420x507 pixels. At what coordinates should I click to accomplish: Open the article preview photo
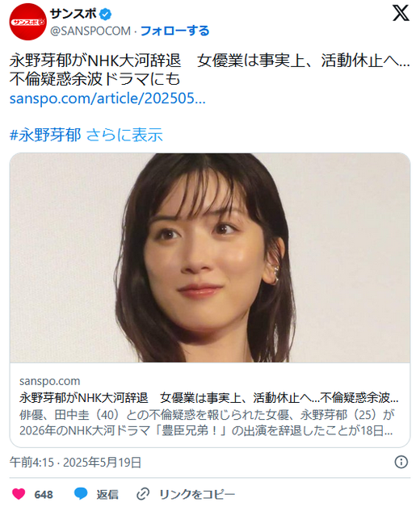coord(210,258)
